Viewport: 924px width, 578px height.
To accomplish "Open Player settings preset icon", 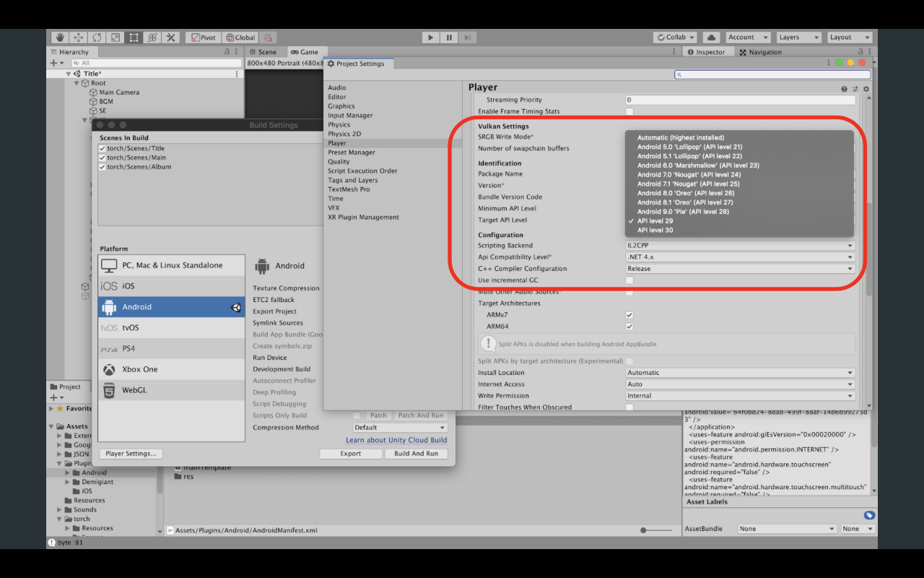I will coord(855,89).
